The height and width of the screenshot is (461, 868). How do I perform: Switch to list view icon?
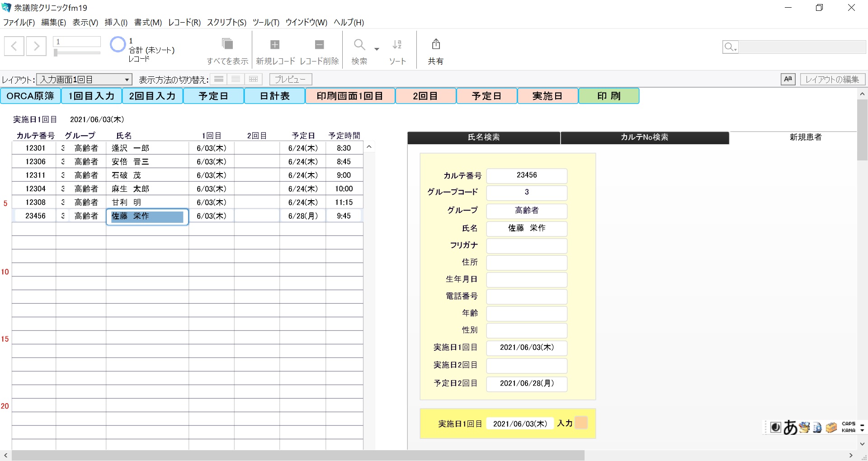tap(236, 80)
